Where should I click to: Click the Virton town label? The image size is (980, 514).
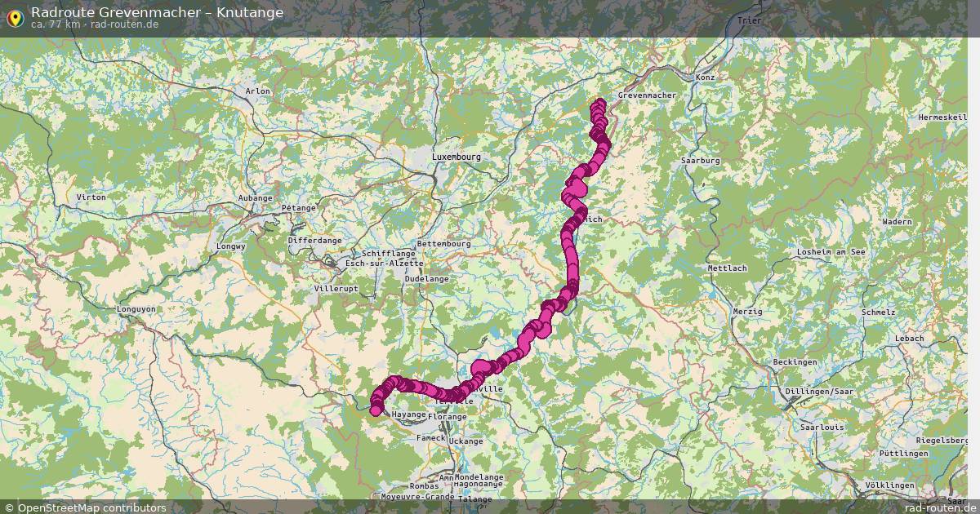[91, 197]
